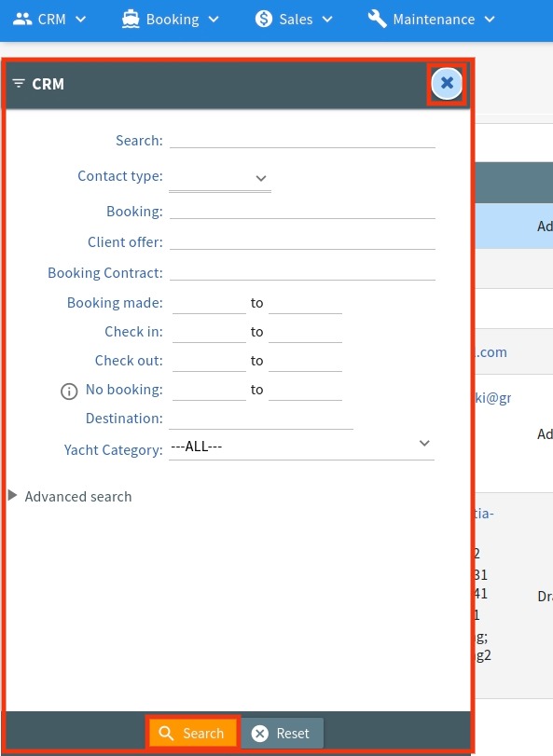553x756 pixels.
Task: Click the Sales dollar icon
Action: point(264,20)
